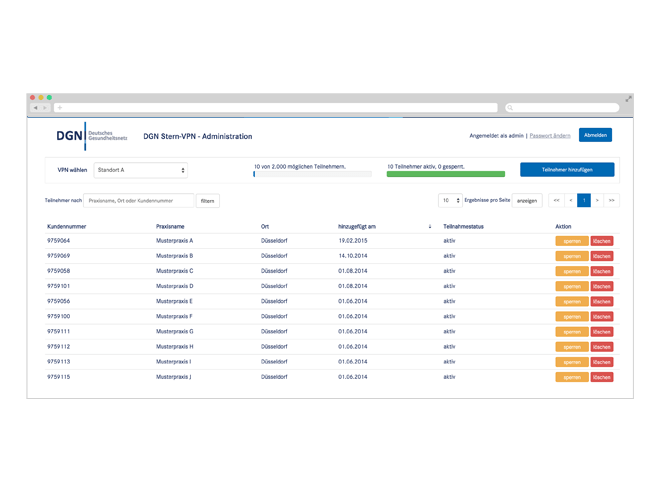
Task: Change results per page stepper
Action: click(x=450, y=200)
